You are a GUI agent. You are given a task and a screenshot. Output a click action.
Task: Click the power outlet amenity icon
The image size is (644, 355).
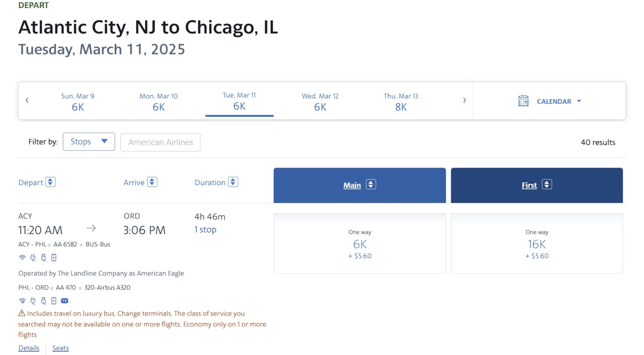pyautogui.click(x=33, y=257)
